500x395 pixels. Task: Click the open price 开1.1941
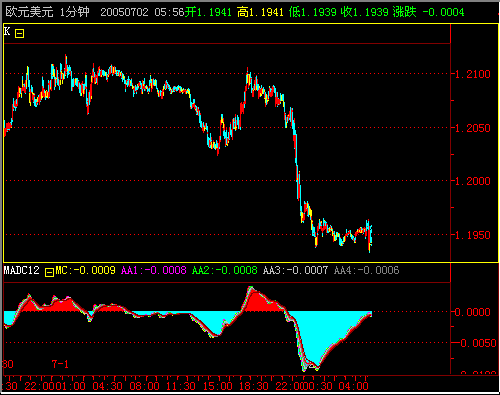[208, 12]
